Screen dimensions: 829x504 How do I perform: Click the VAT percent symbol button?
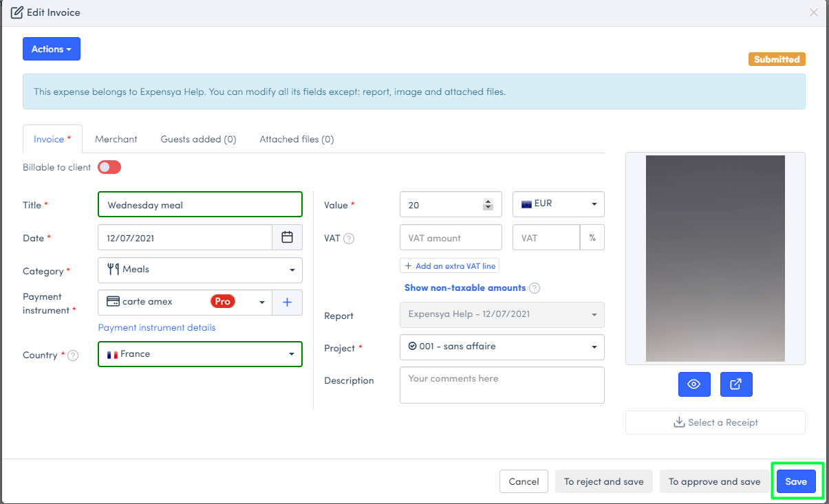click(x=592, y=238)
